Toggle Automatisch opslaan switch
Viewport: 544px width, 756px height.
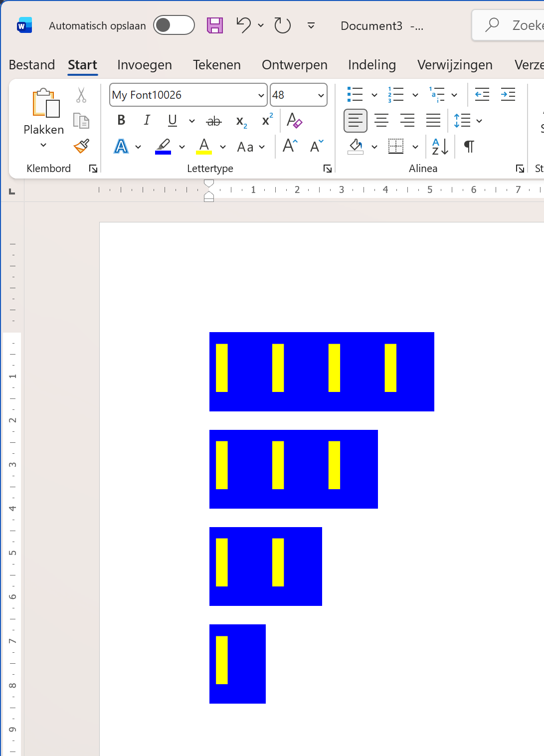174,25
